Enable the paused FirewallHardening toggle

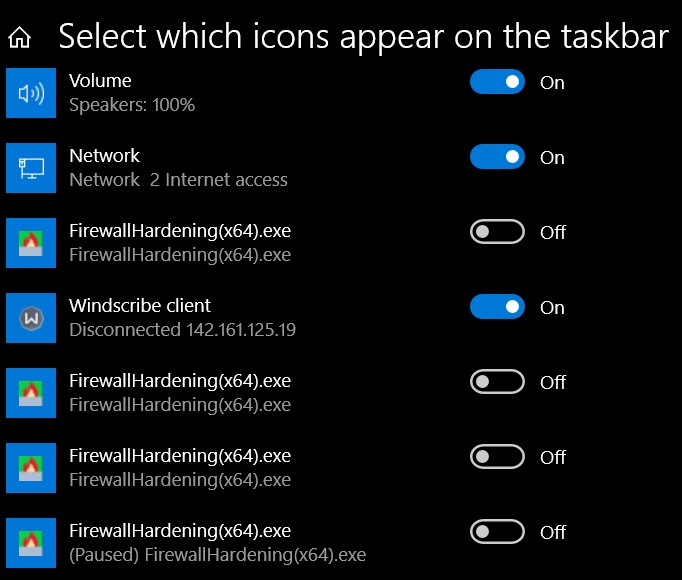(x=497, y=532)
